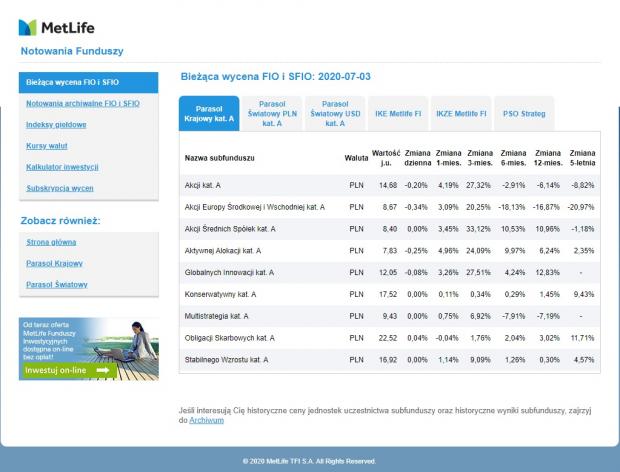
Task: Open Notowania archiwalne FIO i SFIO link
Action: click(83, 104)
